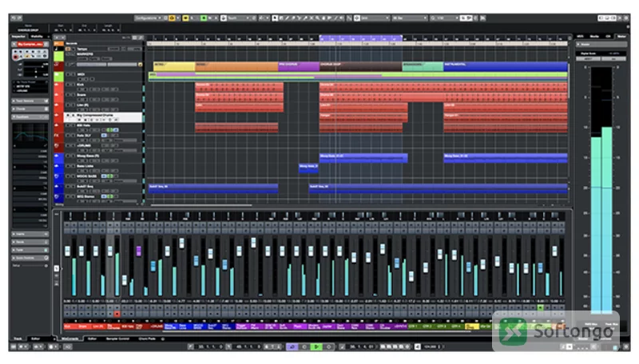This screenshot has height=364, width=639.
Task: Expand the Inserts inspector section
Action: coord(30,234)
